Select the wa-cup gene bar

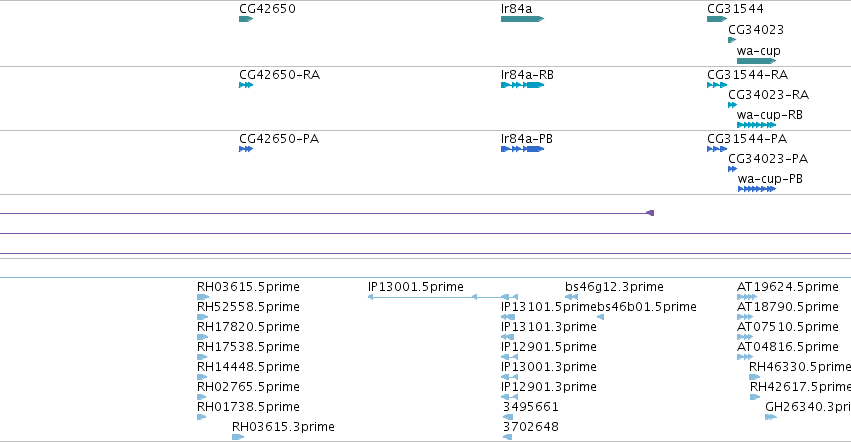pyautogui.click(x=757, y=61)
